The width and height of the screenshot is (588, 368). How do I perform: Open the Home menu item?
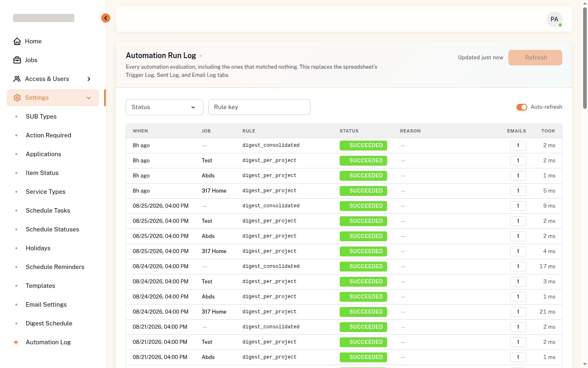(53, 41)
